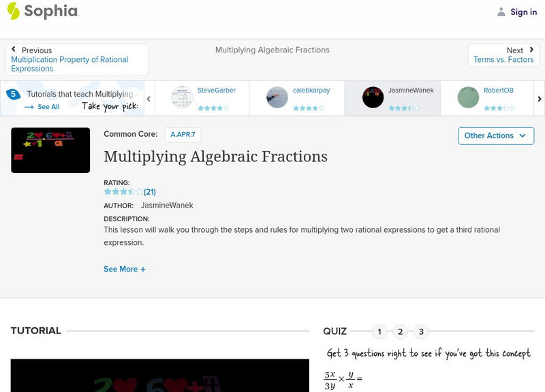Click SteveGarber's tutorial avatar
Image resolution: width=545 pixels, height=392 pixels.
click(182, 97)
